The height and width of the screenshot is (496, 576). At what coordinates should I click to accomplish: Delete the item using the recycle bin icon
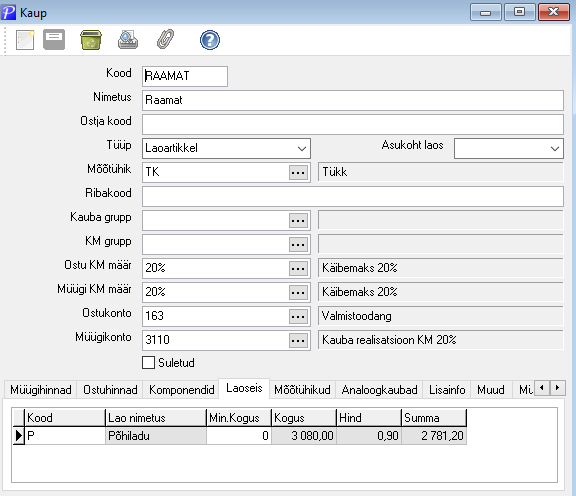click(x=91, y=40)
